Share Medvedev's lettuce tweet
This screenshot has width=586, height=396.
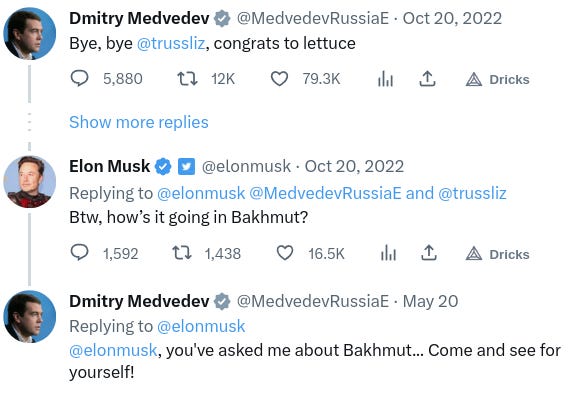(427, 79)
